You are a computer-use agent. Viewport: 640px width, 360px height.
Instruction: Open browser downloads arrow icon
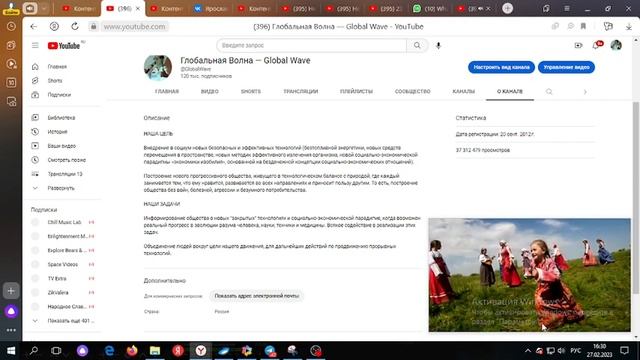pyautogui.click(x=629, y=27)
